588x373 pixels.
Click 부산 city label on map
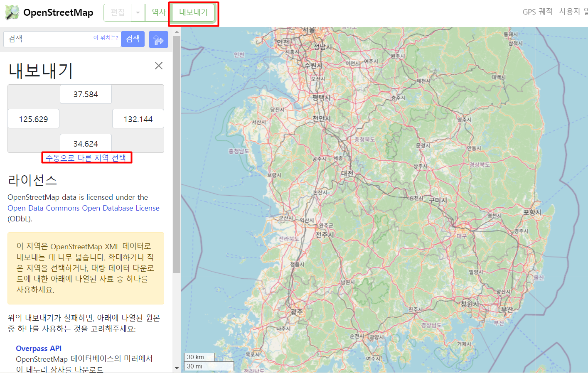(507, 309)
